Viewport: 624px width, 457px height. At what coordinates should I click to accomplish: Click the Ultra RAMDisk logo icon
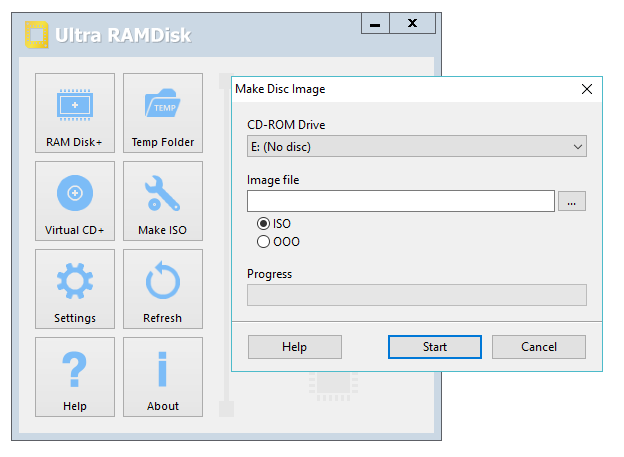(x=37, y=35)
